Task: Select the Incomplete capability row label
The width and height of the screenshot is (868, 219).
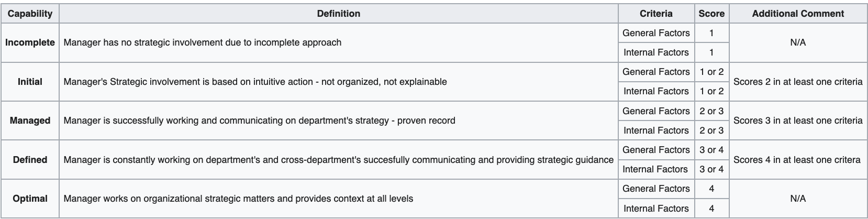Action: click(x=30, y=42)
